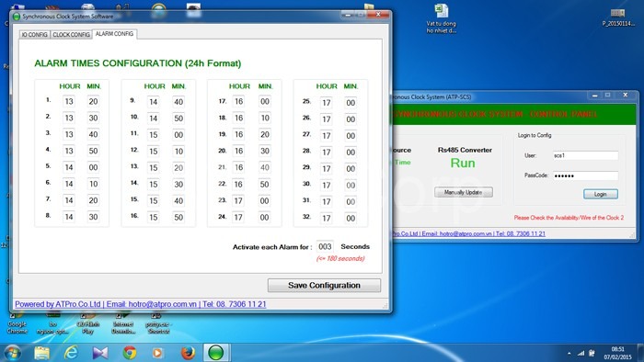Select minute field of alarm 26
Viewport: 644px width, 362px height.
pyautogui.click(x=351, y=119)
